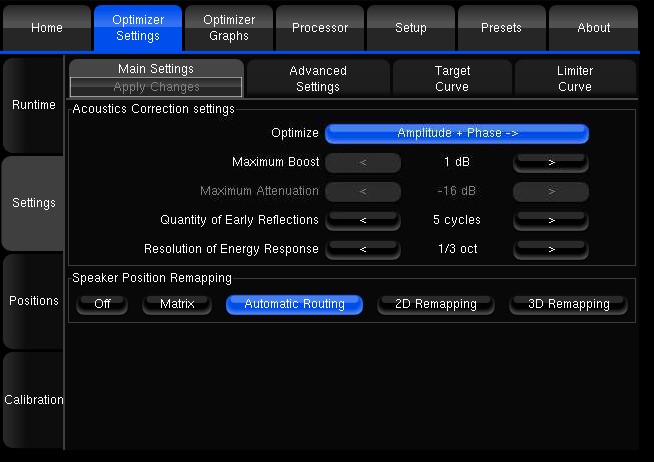Increase the Maximum Boost value
Viewport: 654px width, 462px height.
click(x=551, y=162)
